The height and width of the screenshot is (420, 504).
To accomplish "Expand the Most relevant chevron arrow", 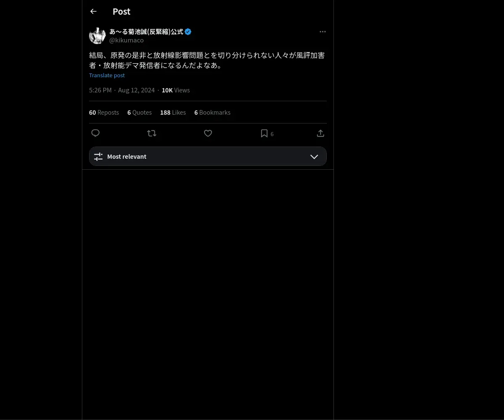I will coord(314,156).
